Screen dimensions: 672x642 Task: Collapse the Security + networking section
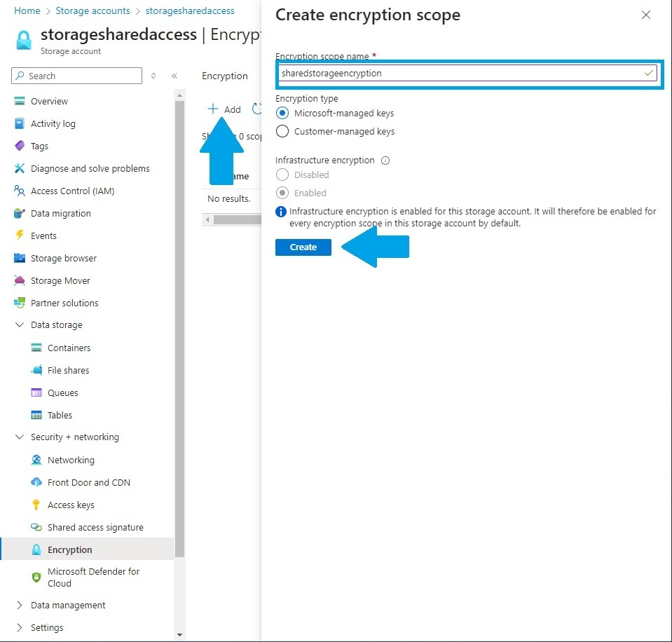[20, 437]
